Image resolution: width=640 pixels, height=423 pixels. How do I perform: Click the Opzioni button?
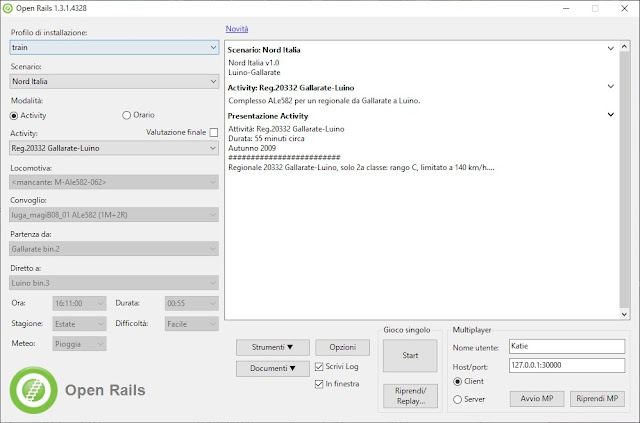(342, 347)
